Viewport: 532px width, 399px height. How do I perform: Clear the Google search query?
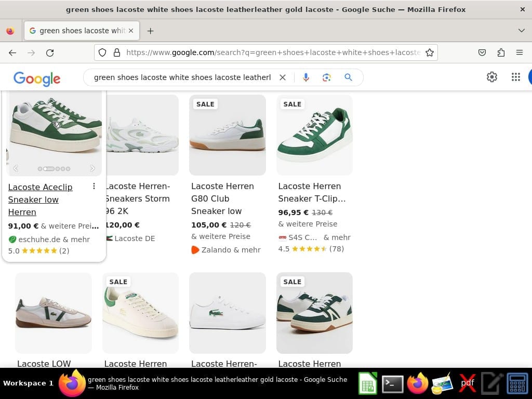[x=282, y=77]
